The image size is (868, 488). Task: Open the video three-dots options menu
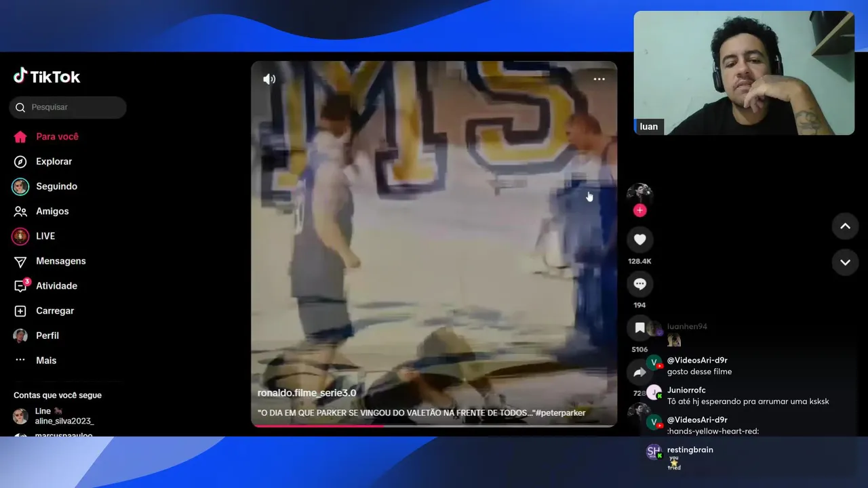(x=599, y=79)
